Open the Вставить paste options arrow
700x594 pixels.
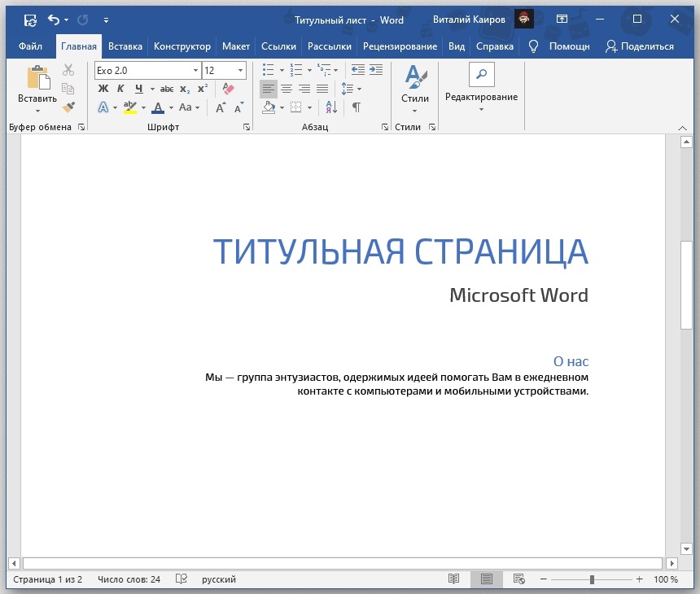pos(37,111)
